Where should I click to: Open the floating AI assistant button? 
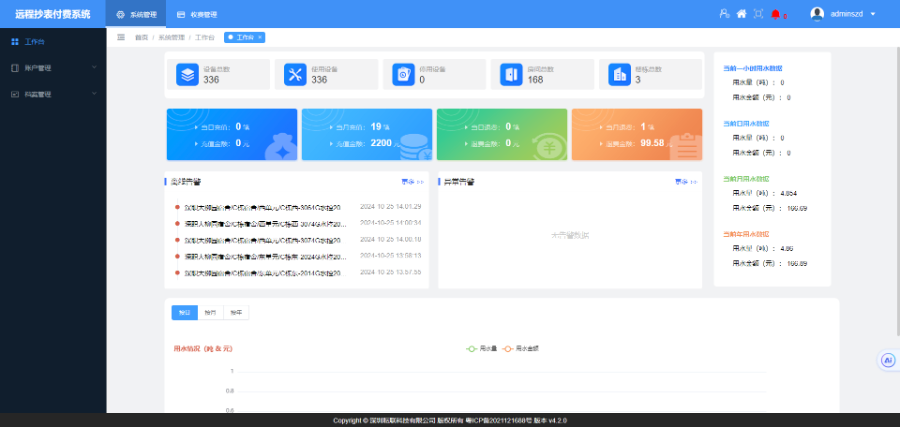coord(889,360)
